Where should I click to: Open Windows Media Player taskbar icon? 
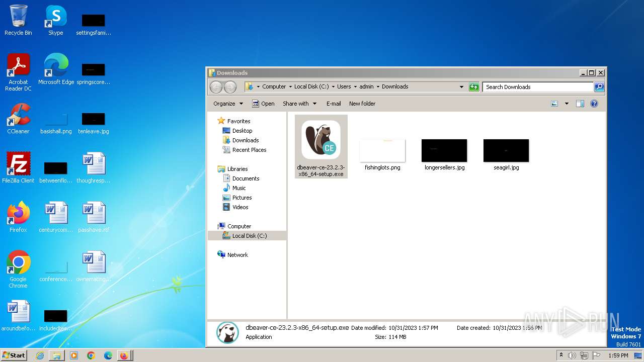(x=74, y=355)
